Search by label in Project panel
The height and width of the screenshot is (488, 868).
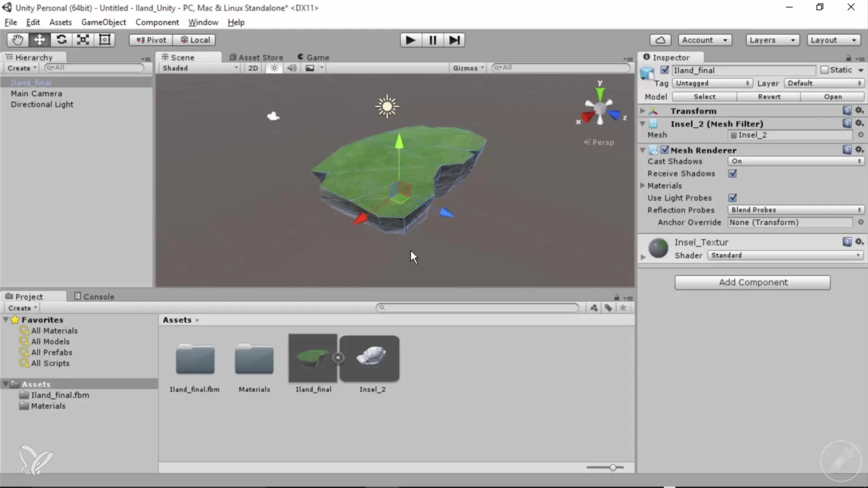609,308
